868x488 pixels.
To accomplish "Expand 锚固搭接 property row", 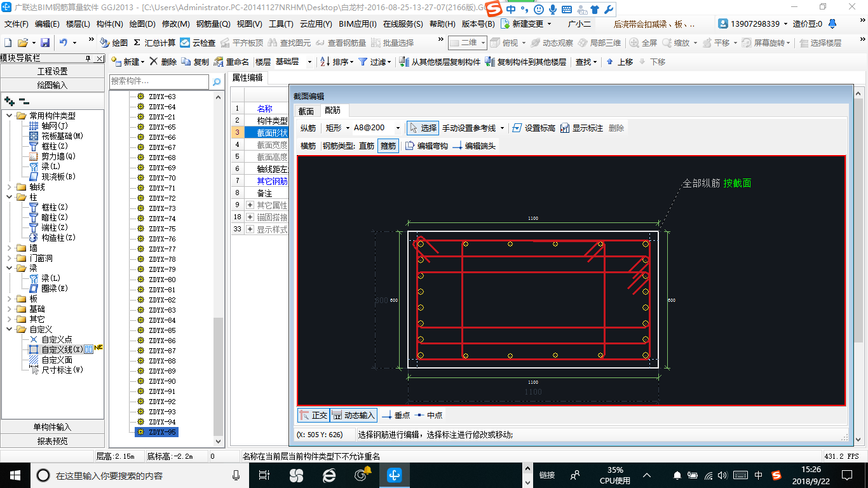I will (x=250, y=217).
